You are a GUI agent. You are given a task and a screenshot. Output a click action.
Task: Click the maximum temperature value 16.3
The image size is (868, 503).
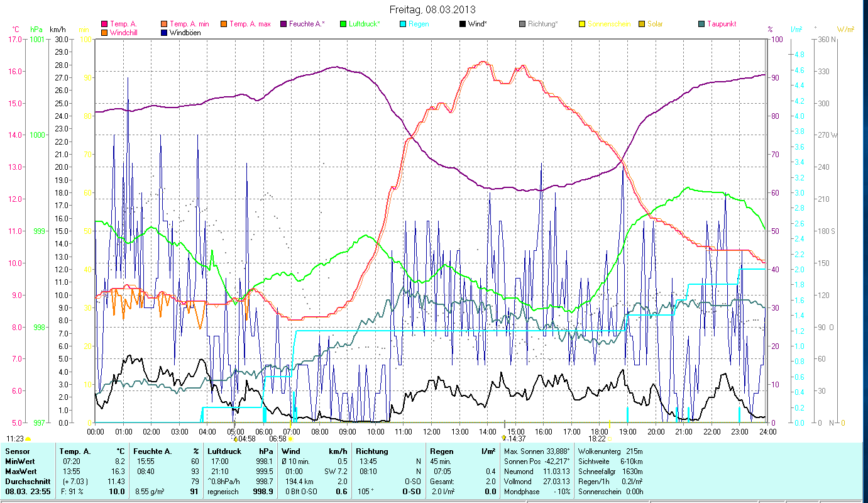pos(118,472)
